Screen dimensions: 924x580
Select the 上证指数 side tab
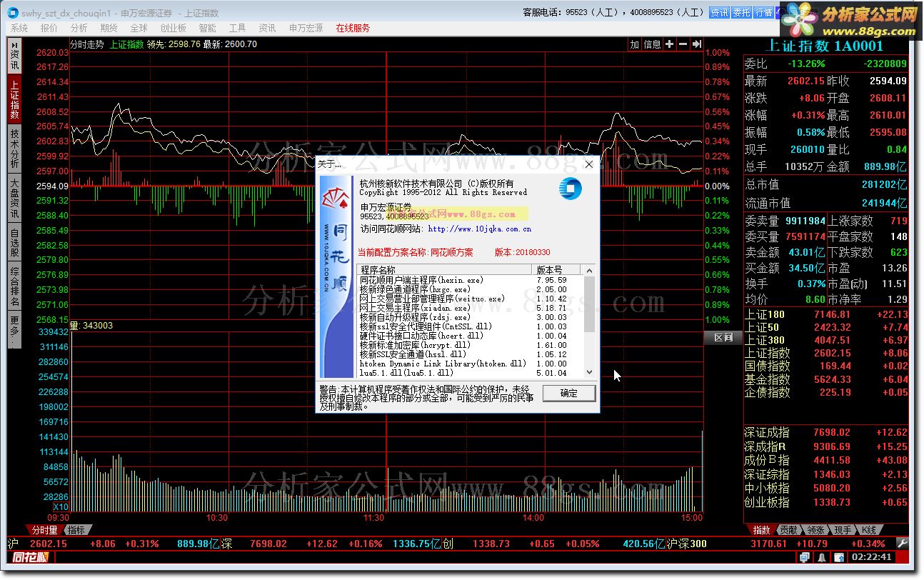coord(14,99)
